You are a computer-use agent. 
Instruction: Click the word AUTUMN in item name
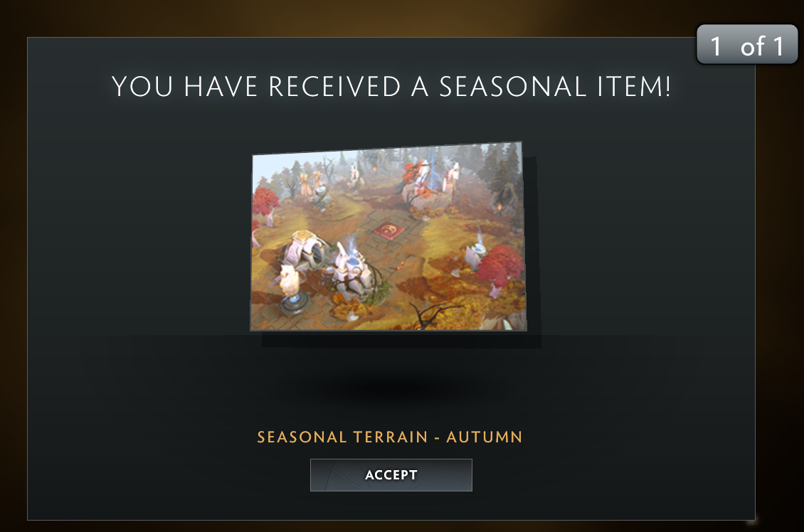tap(484, 437)
